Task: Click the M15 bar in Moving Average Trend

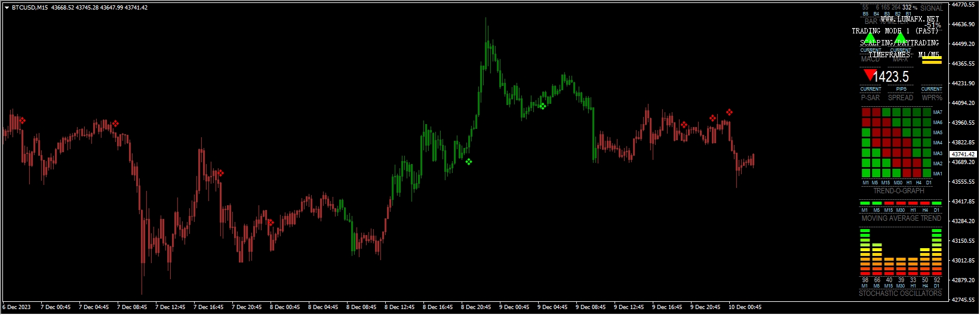Action: click(889, 203)
